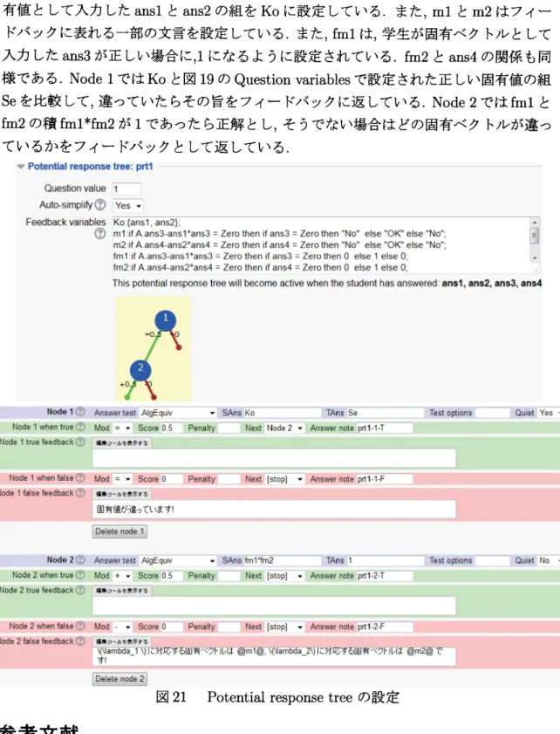Viewport: 560px width, 734px height.
Task: Show editing tools for Node 2 false feedback
Action: pos(121,641)
